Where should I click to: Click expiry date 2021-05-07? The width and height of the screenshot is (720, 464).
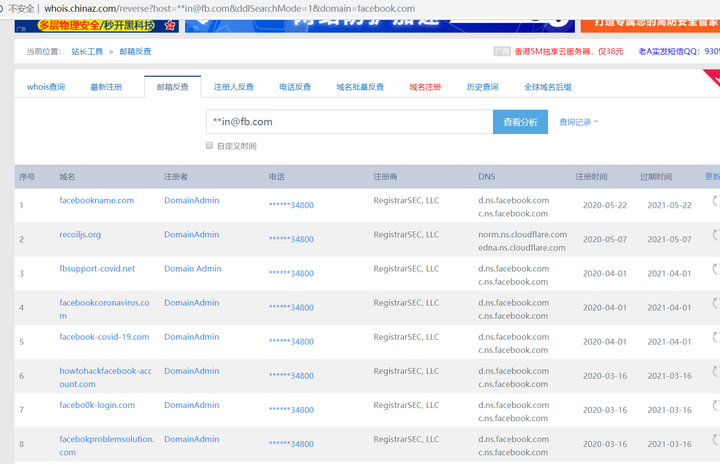(669, 239)
